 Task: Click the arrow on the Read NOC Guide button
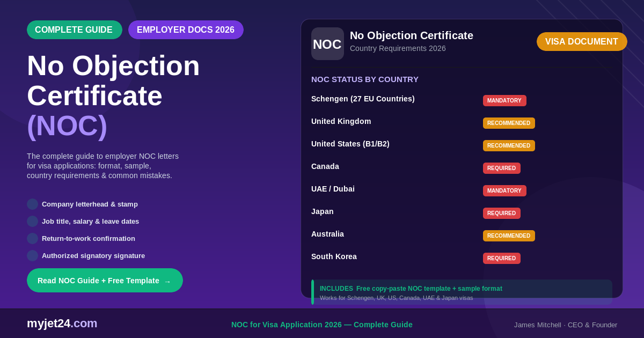[x=167, y=280]
